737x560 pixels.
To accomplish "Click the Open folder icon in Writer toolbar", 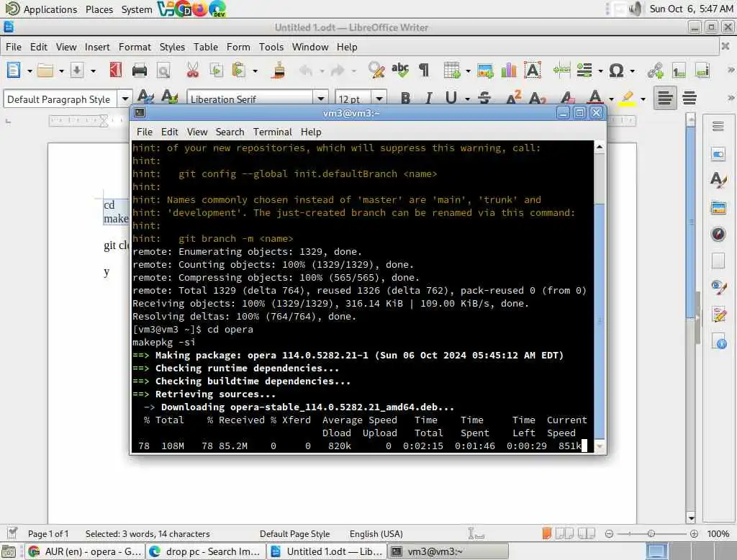I will (x=45, y=71).
